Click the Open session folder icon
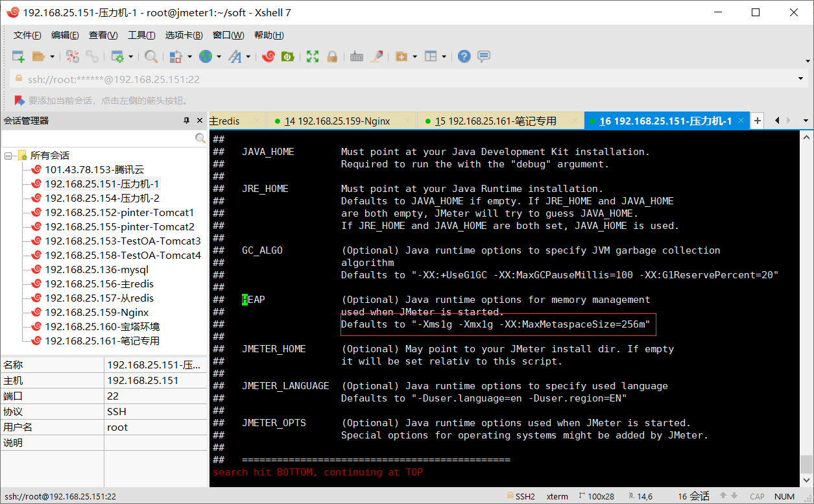 [39, 56]
